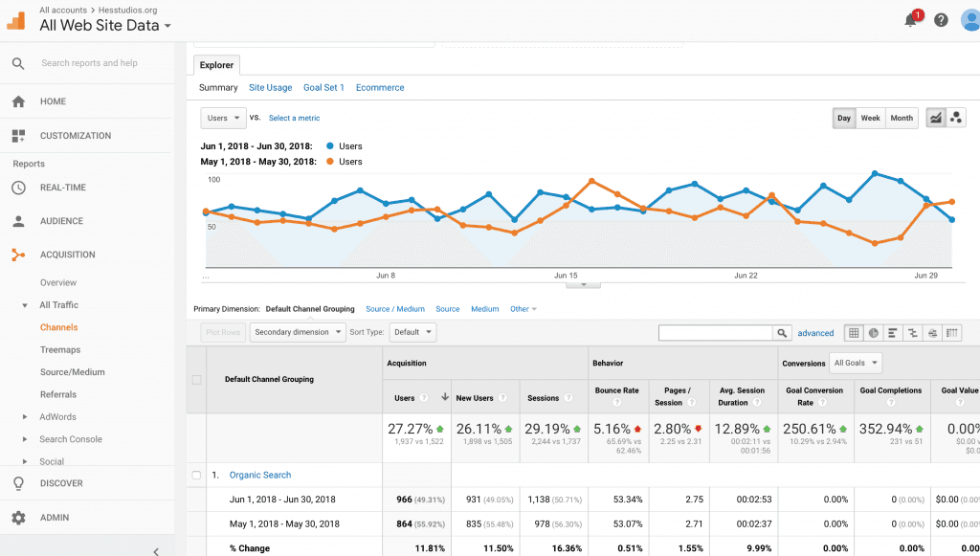Image resolution: width=980 pixels, height=556 pixels.
Task: Switch to line chart view icon
Action: point(935,118)
